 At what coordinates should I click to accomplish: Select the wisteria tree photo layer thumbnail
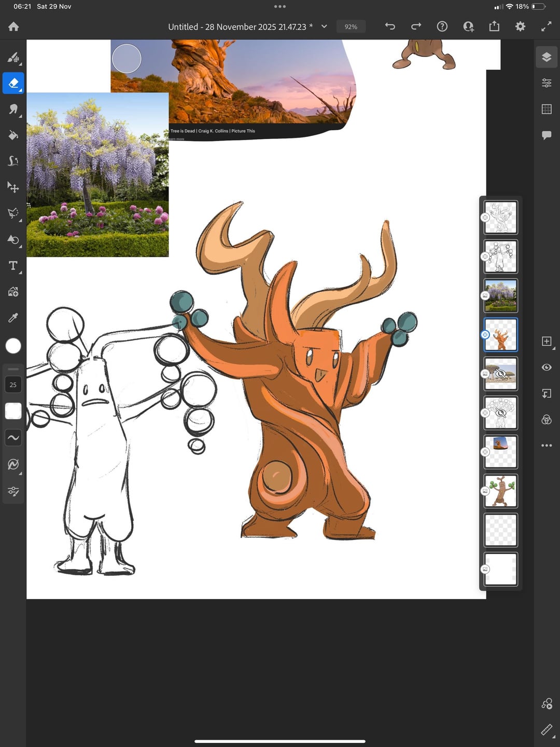tap(500, 296)
